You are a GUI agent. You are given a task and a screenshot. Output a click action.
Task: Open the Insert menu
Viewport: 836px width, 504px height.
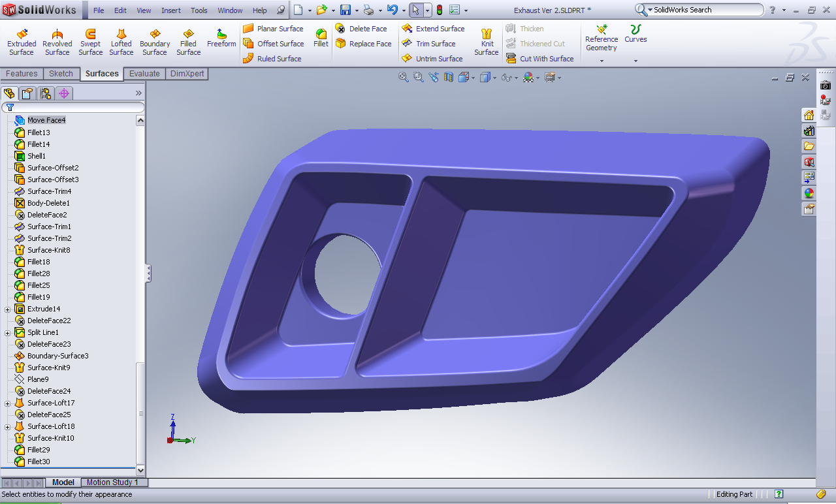171,10
